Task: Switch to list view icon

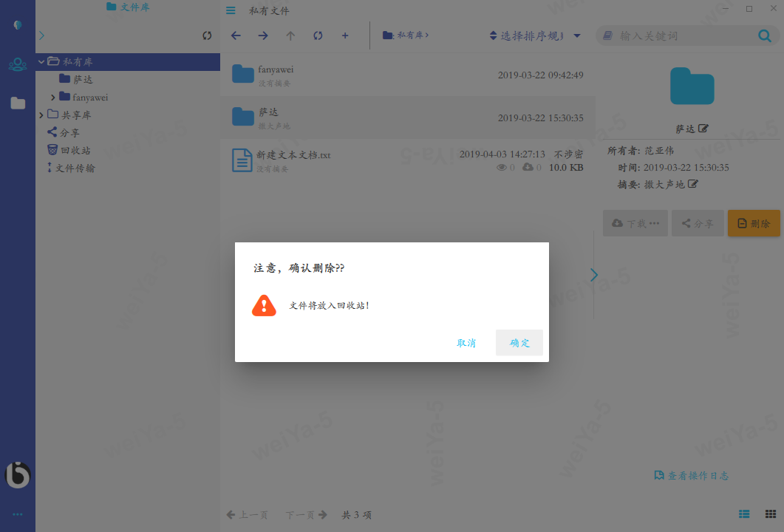Action: click(744, 514)
